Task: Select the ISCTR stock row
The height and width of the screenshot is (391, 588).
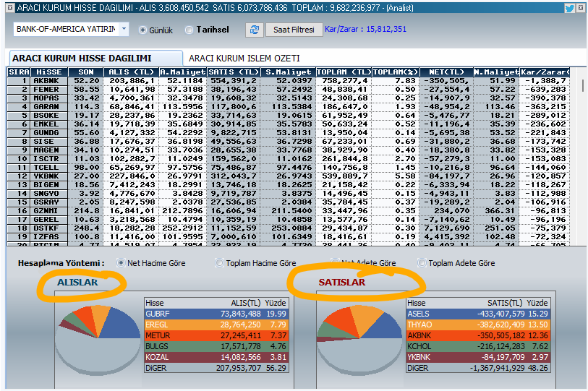Action: (289, 158)
